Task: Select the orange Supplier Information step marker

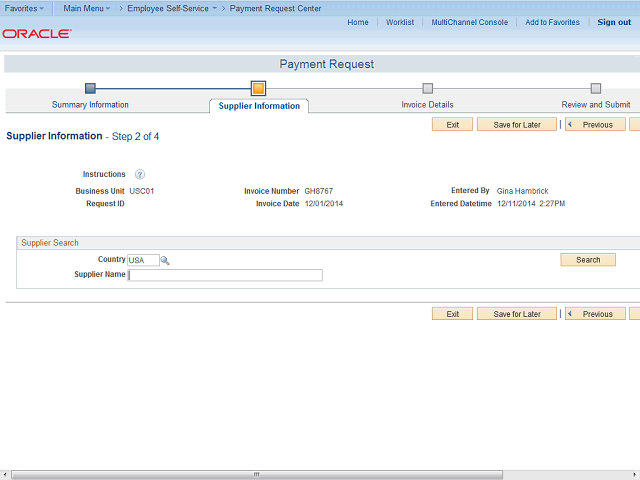Action: (x=258, y=88)
